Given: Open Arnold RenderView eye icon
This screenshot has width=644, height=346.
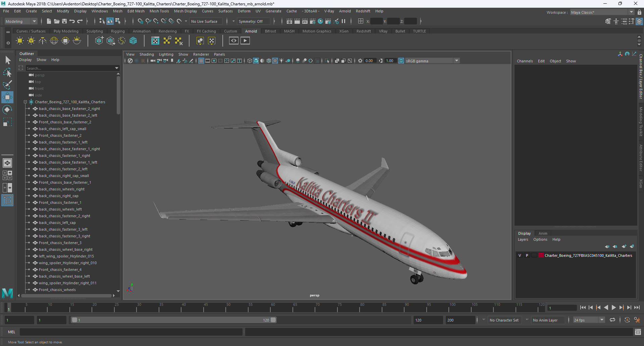Looking at the screenshot, I should (234, 41).
